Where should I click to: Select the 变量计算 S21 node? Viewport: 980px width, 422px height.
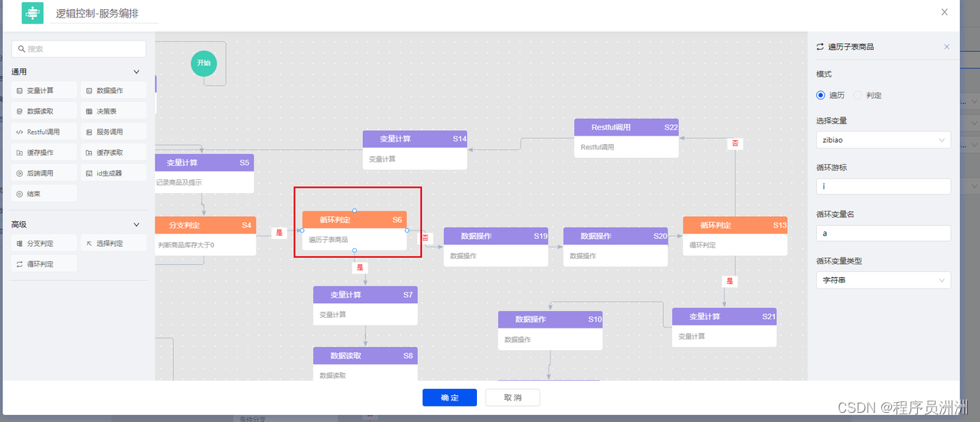(x=724, y=327)
